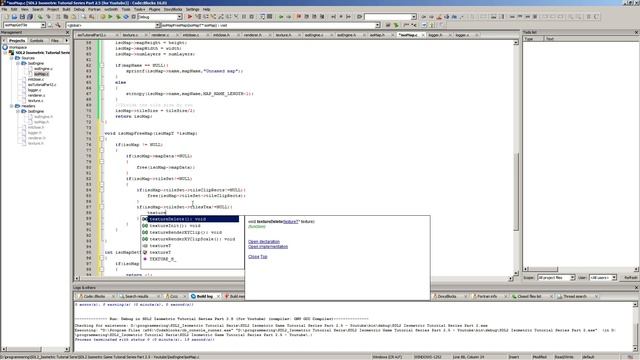Viewport: 640px width, 360px height.
Task: Open the Settings menu
Action: [193, 9]
